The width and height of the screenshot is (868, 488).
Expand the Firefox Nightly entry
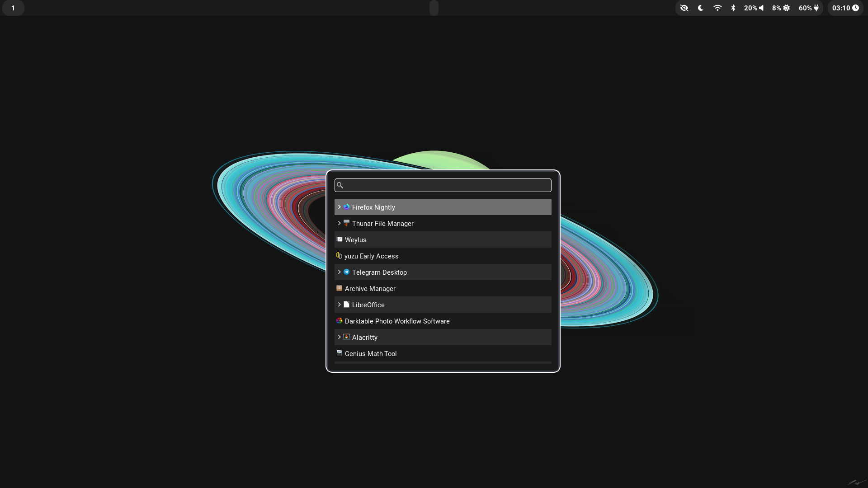tap(339, 207)
